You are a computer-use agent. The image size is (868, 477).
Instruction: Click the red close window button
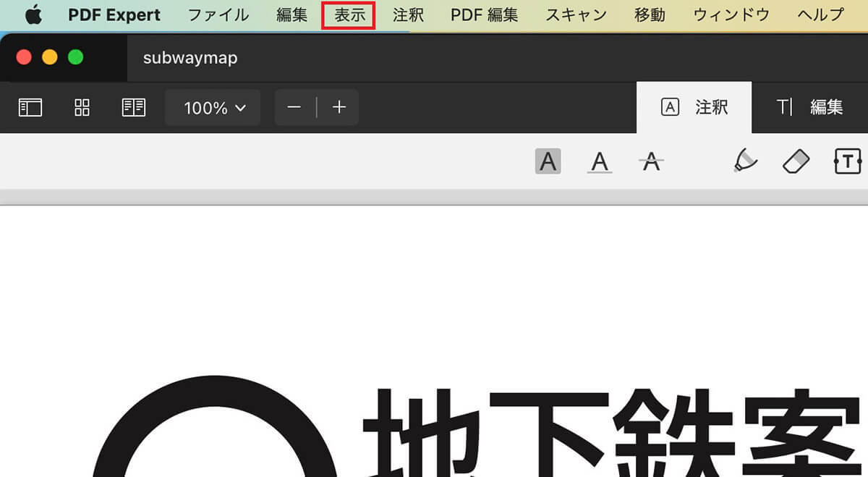pyautogui.click(x=24, y=57)
